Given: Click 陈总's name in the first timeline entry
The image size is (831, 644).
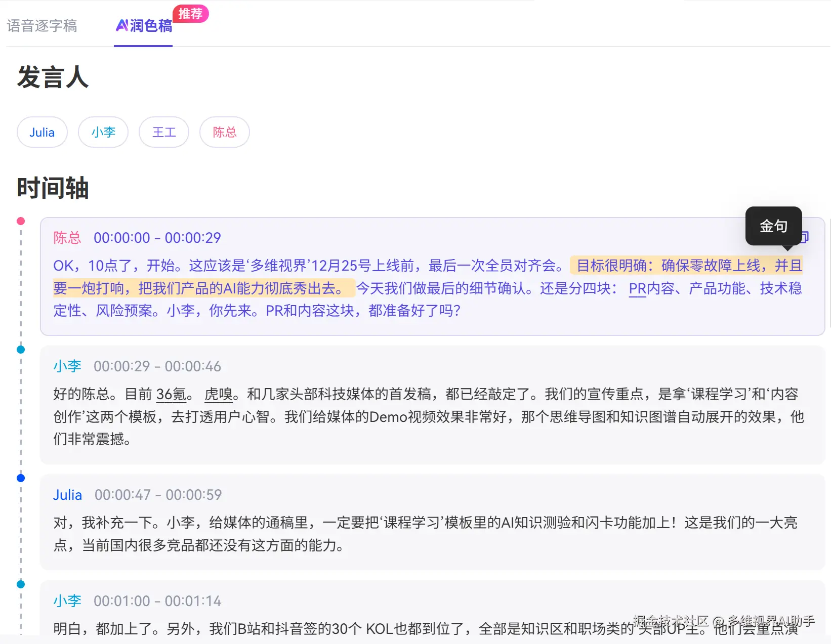Looking at the screenshot, I should tap(67, 238).
